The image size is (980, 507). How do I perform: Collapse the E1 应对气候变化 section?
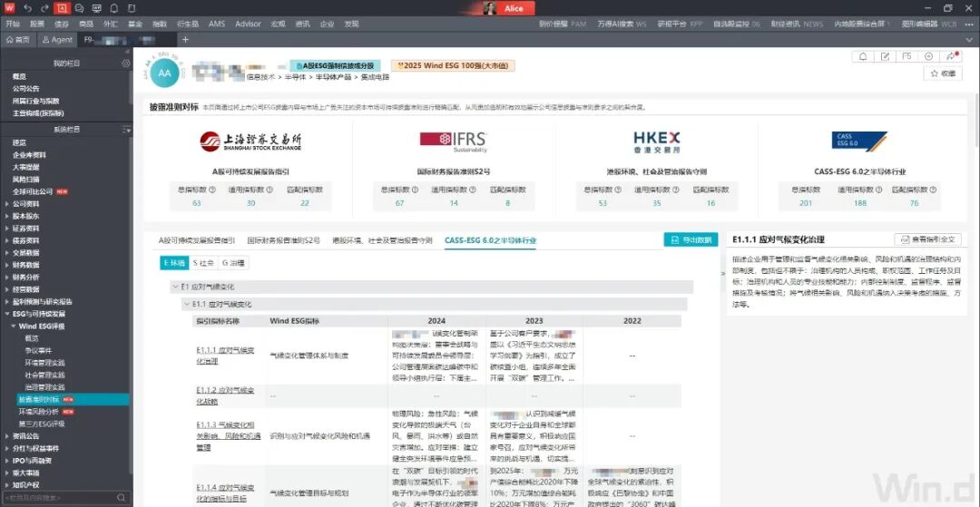(x=175, y=287)
